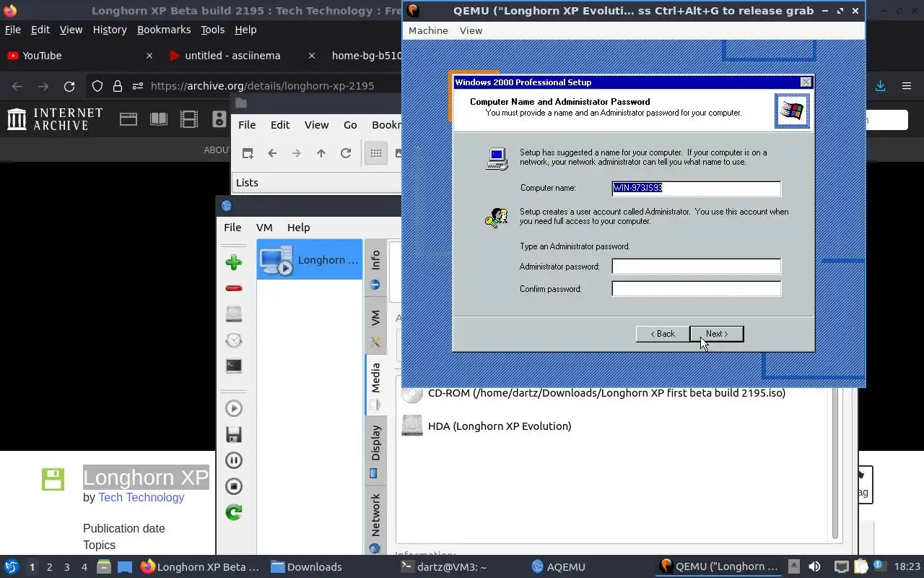Switch file manager to icon grid view
This screenshot has width=924, height=578.
pos(376,153)
